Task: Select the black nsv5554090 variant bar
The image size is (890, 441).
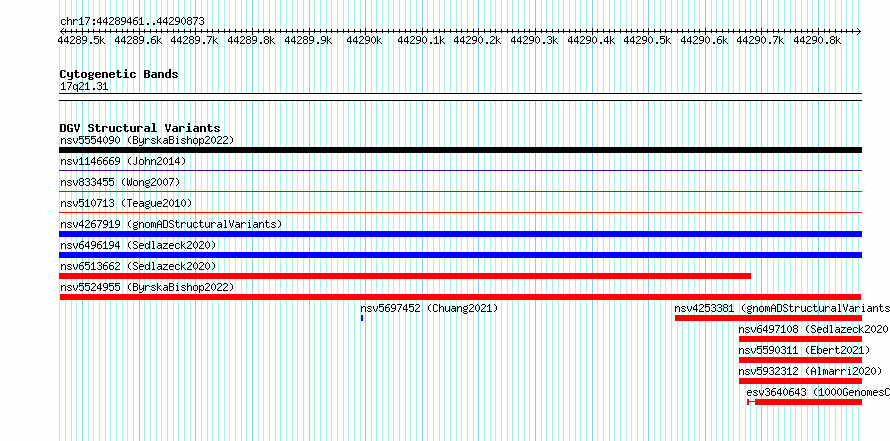Action: pyautogui.click(x=460, y=150)
